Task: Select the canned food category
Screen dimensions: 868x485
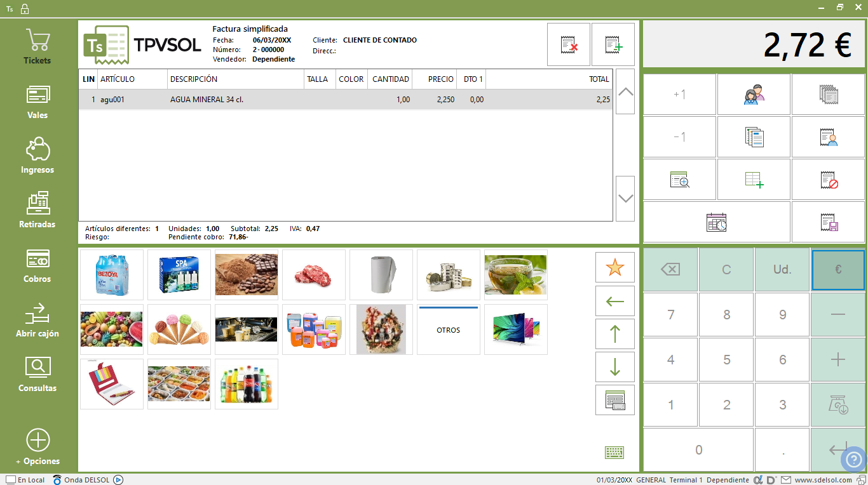Action: [x=449, y=275]
